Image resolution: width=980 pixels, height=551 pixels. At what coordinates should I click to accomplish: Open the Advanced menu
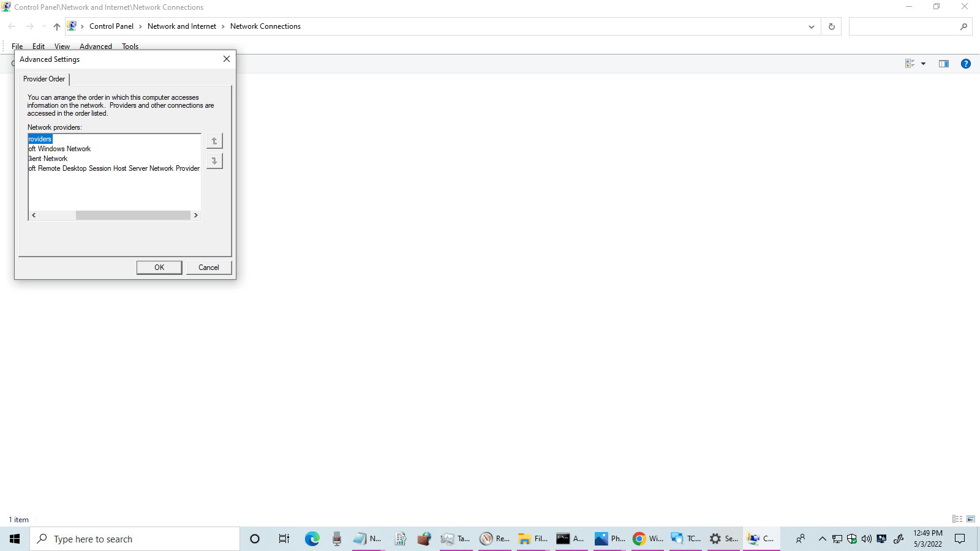click(96, 47)
